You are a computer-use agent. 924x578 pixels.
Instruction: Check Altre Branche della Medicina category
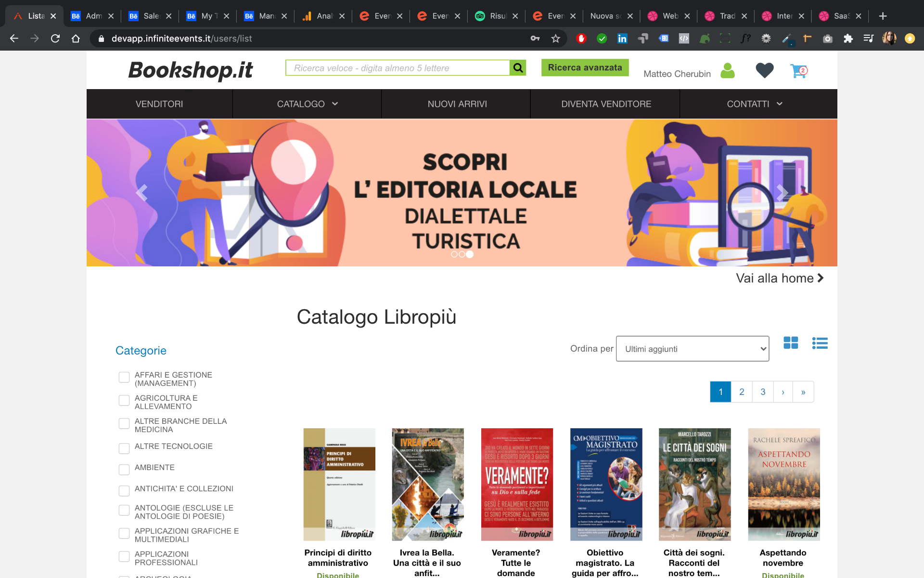pos(124,423)
